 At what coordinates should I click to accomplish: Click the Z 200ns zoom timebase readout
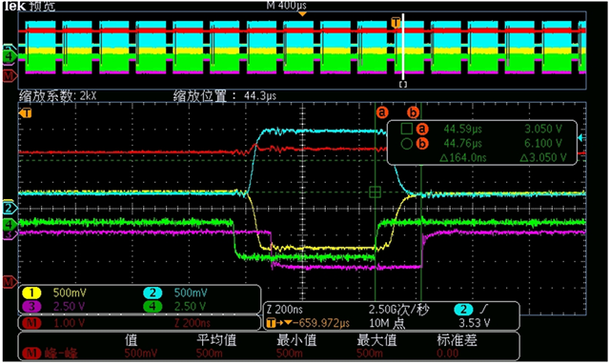[x=285, y=310]
